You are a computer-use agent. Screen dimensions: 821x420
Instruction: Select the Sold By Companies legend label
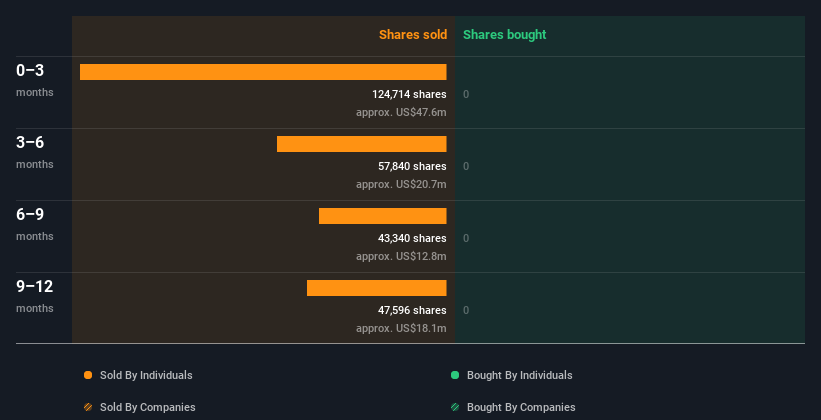point(148,407)
